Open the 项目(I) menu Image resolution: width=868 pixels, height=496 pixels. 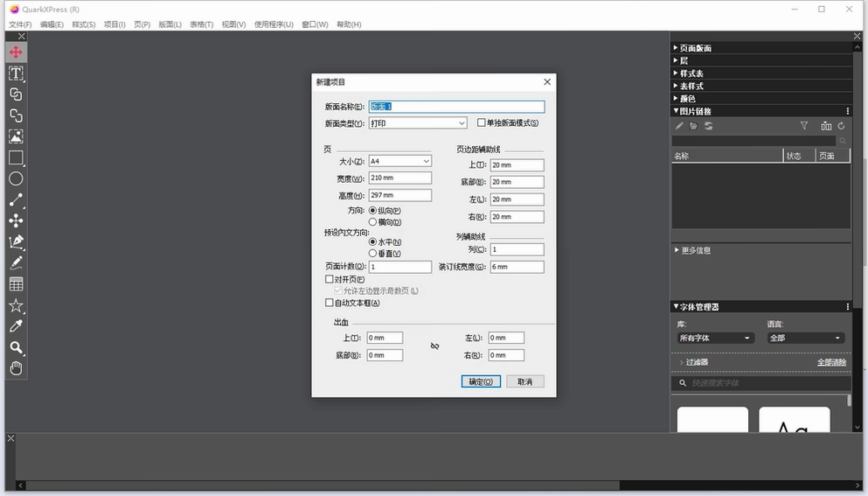click(115, 24)
